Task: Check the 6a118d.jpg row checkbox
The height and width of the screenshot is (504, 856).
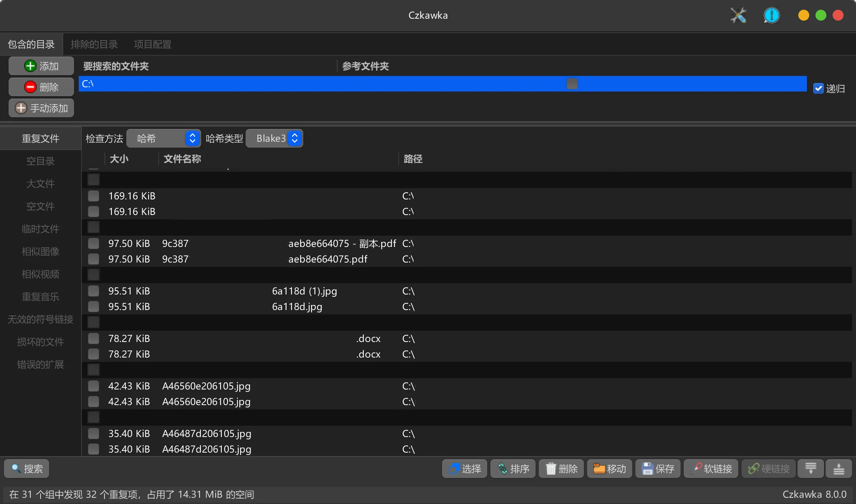Action: (x=94, y=307)
